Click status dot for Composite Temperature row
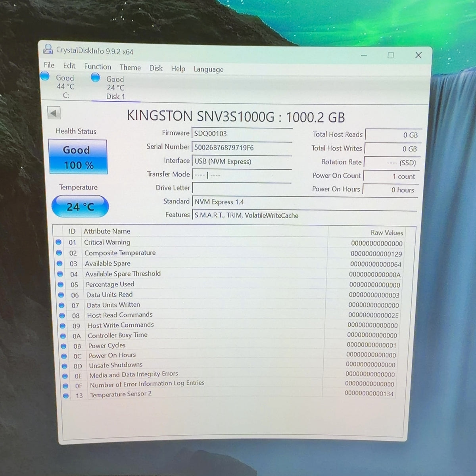Screen dimensions: 476x476 click(x=59, y=253)
